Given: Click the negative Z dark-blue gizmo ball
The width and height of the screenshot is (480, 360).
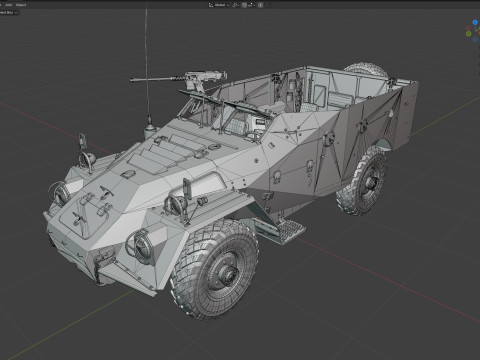Looking at the screenshot, I should pos(475,39).
